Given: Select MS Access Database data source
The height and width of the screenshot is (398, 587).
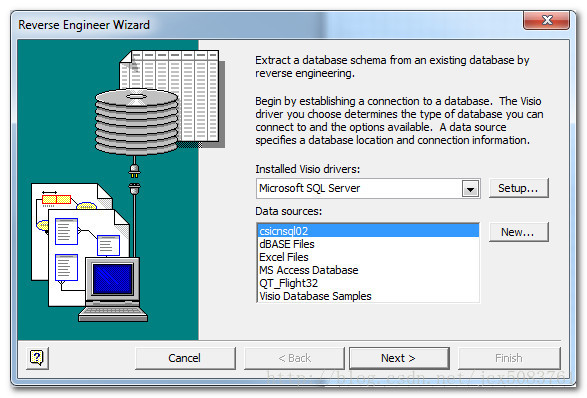Looking at the screenshot, I should (x=368, y=270).
